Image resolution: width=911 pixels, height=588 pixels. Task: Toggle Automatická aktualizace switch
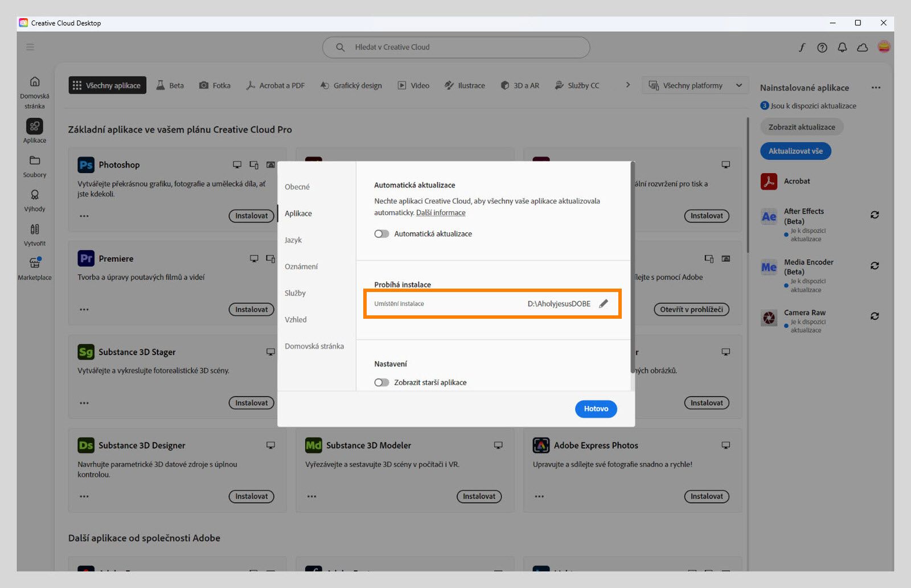[381, 234]
